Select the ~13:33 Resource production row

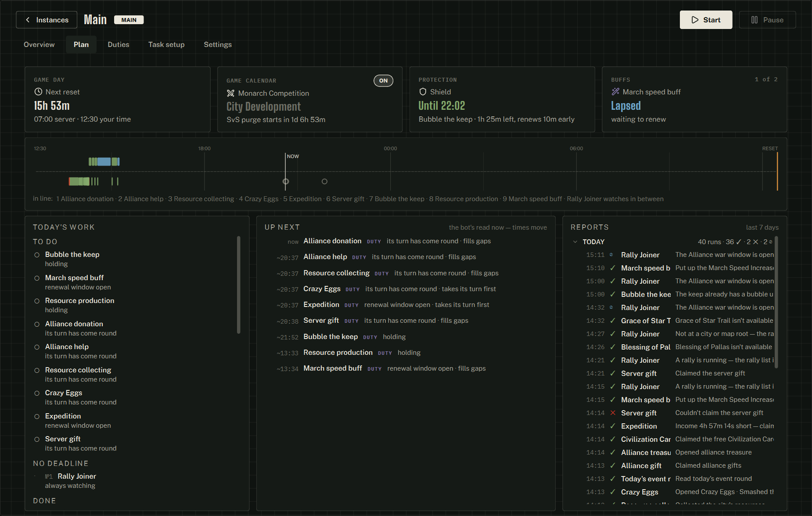coord(406,353)
